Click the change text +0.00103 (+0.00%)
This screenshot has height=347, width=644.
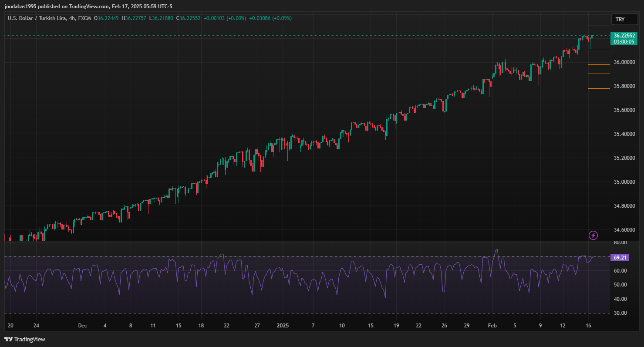click(x=225, y=18)
